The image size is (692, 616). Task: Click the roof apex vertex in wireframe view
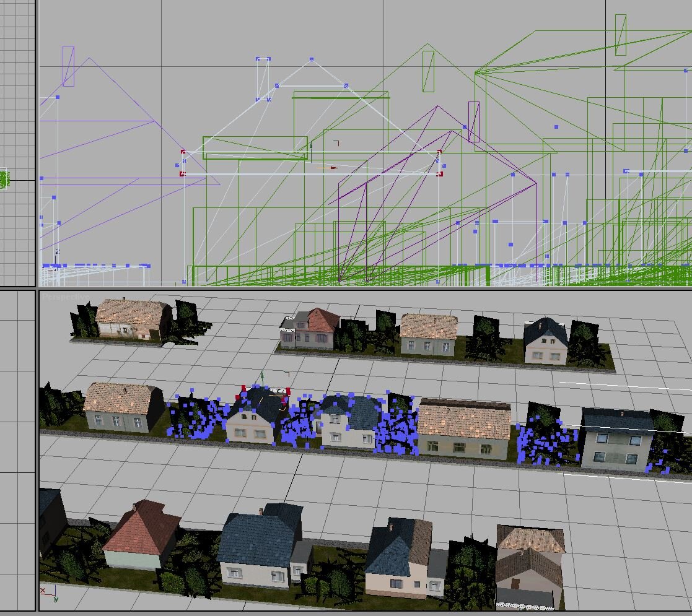coord(312,59)
